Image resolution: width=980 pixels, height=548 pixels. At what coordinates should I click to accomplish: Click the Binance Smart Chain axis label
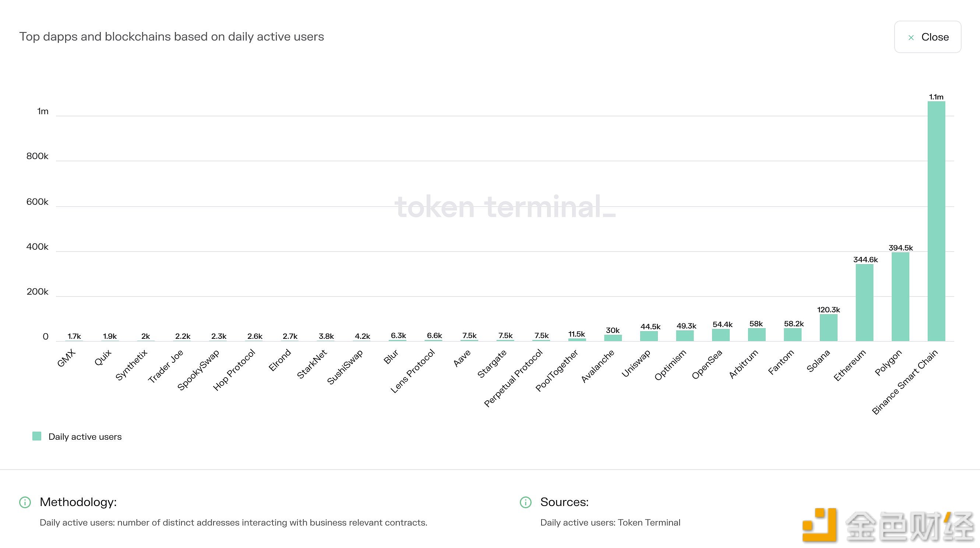click(905, 382)
